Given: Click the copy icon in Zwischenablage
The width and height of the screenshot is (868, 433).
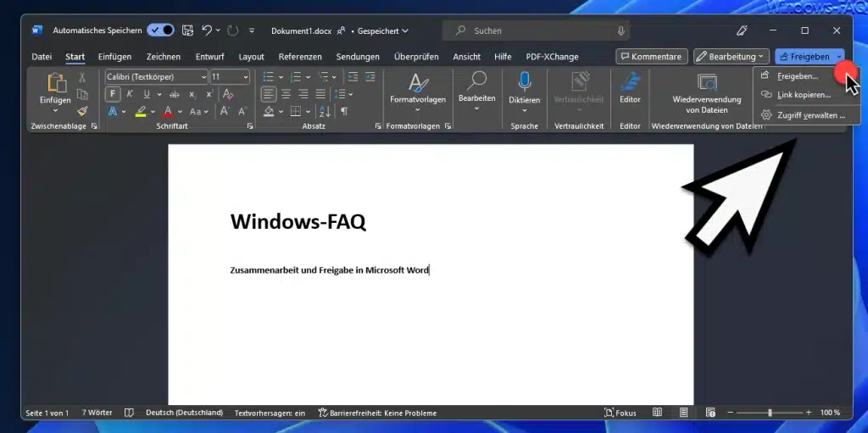Looking at the screenshot, I should (x=82, y=94).
